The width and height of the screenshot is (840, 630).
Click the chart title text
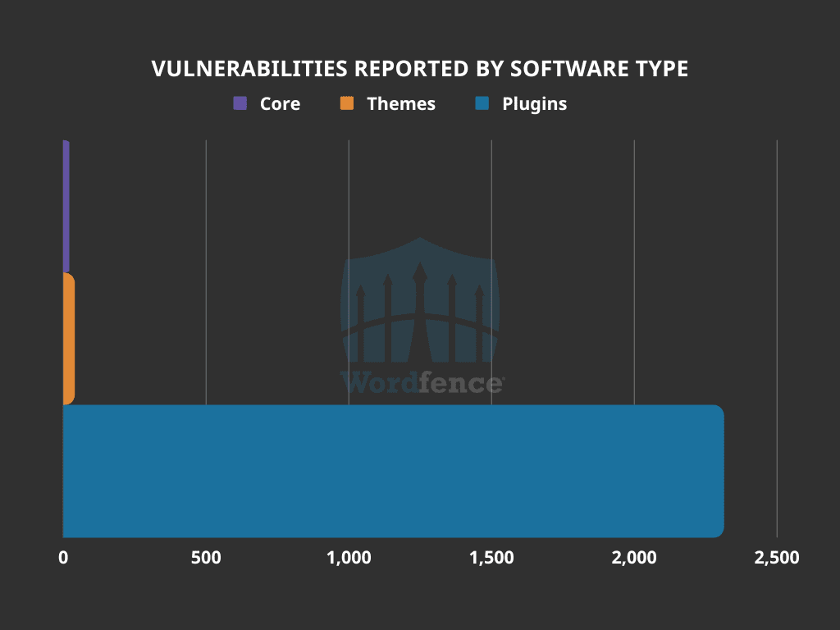[420, 70]
